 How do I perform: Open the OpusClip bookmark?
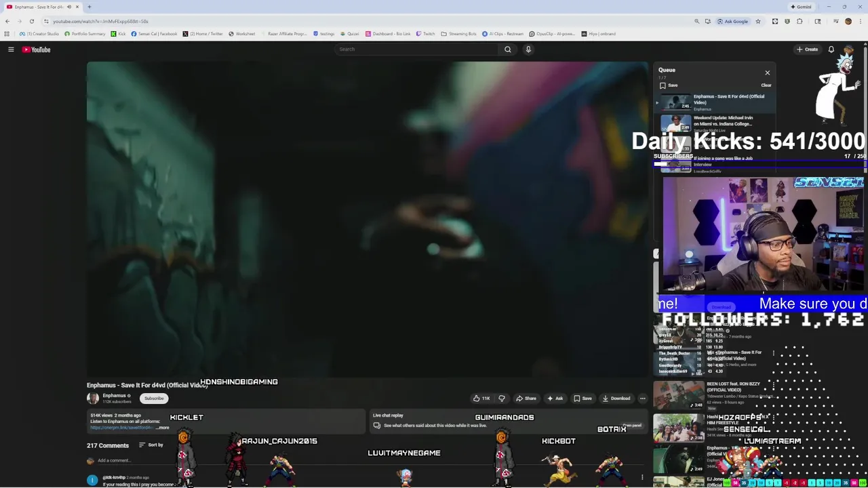(x=553, y=34)
